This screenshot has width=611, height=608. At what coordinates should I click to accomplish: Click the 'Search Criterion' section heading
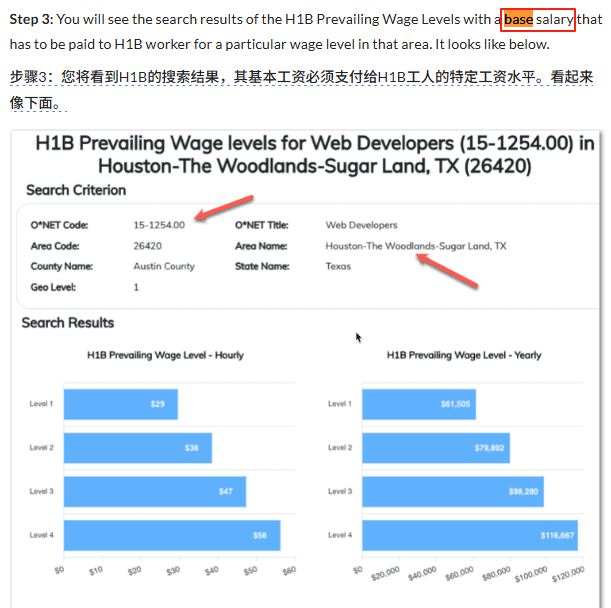point(76,190)
